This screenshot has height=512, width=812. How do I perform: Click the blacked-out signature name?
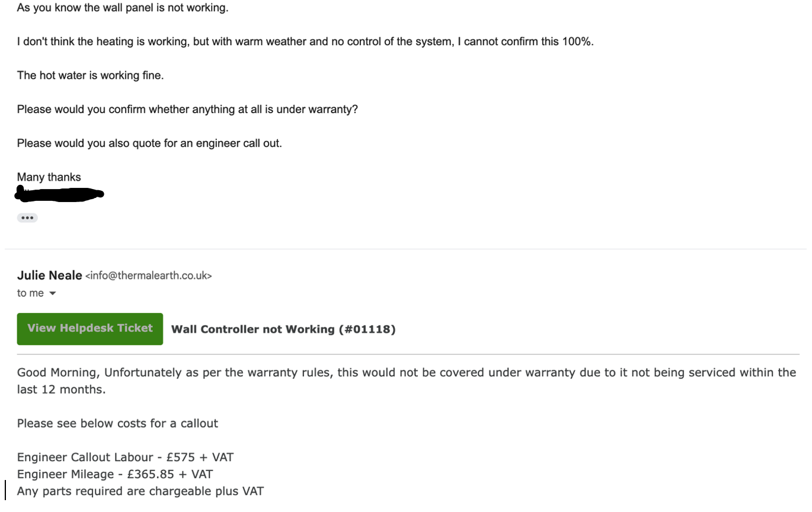60,194
